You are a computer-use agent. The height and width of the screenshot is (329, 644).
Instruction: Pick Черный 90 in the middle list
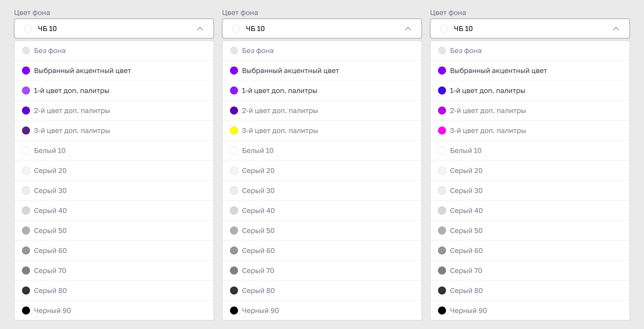click(322, 310)
